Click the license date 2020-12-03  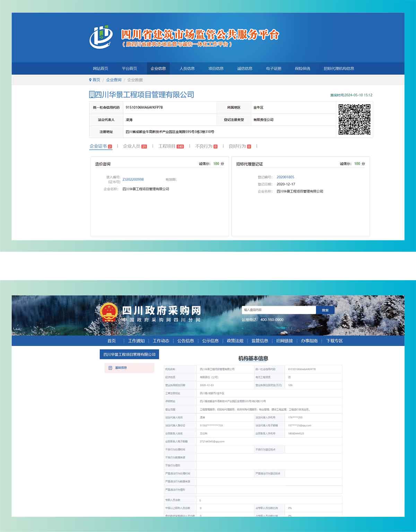click(207, 385)
